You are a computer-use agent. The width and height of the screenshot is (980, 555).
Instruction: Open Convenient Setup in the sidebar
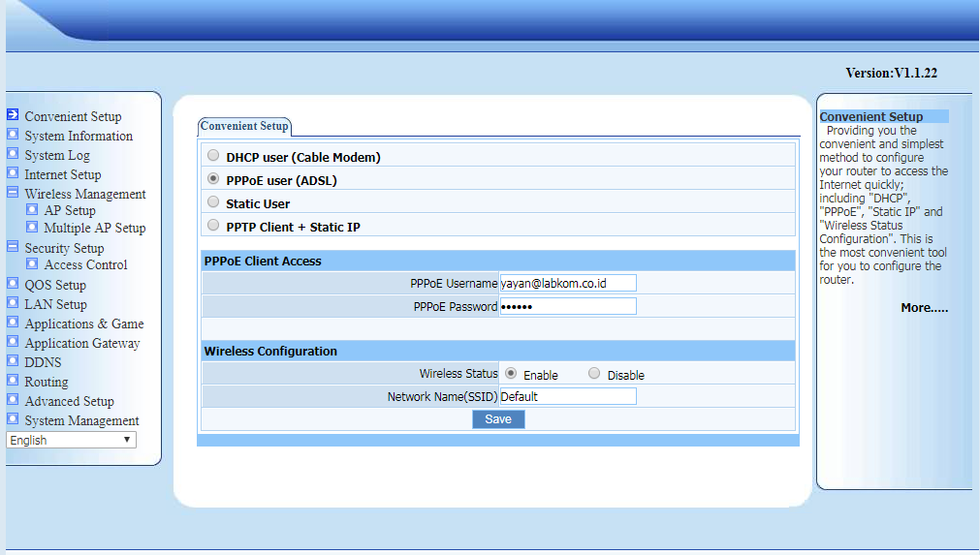(x=73, y=117)
